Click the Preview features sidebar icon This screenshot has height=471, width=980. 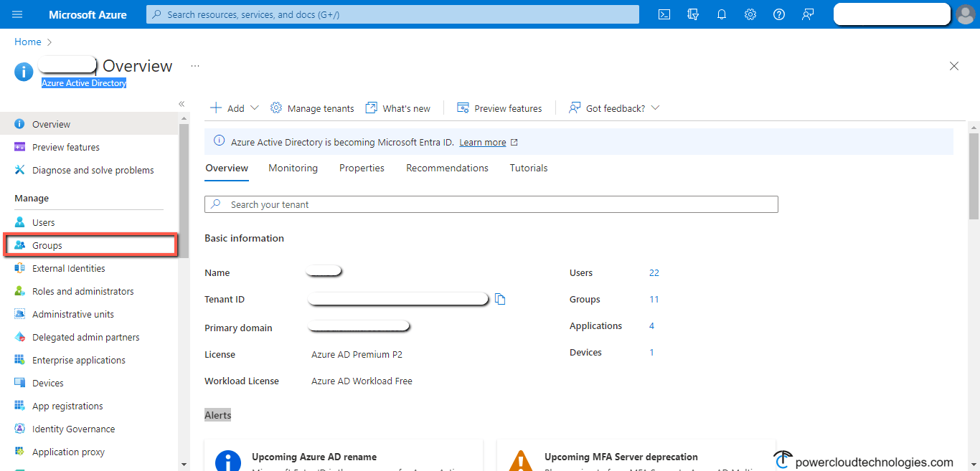(20, 147)
